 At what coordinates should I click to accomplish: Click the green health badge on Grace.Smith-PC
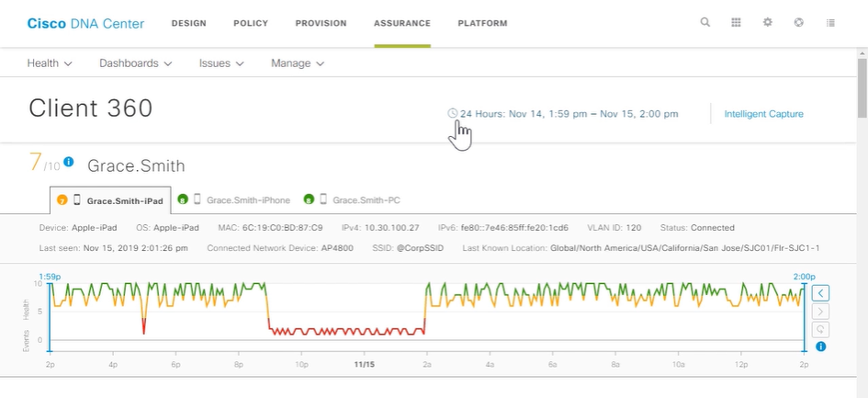pos(309,199)
